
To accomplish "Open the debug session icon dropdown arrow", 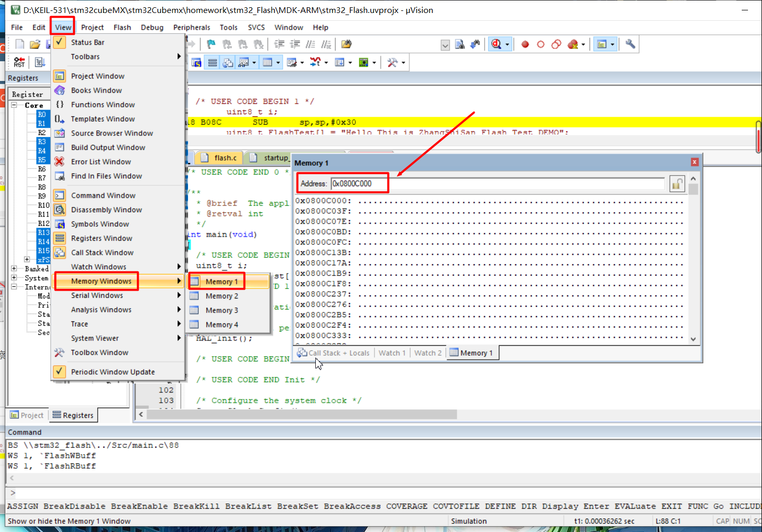I will [x=507, y=45].
